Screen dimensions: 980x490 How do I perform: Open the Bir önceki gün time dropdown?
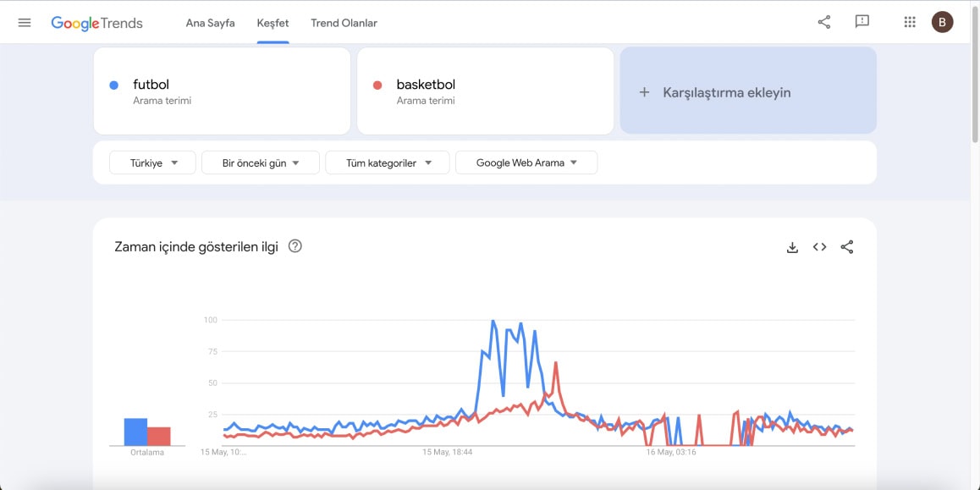coord(261,162)
